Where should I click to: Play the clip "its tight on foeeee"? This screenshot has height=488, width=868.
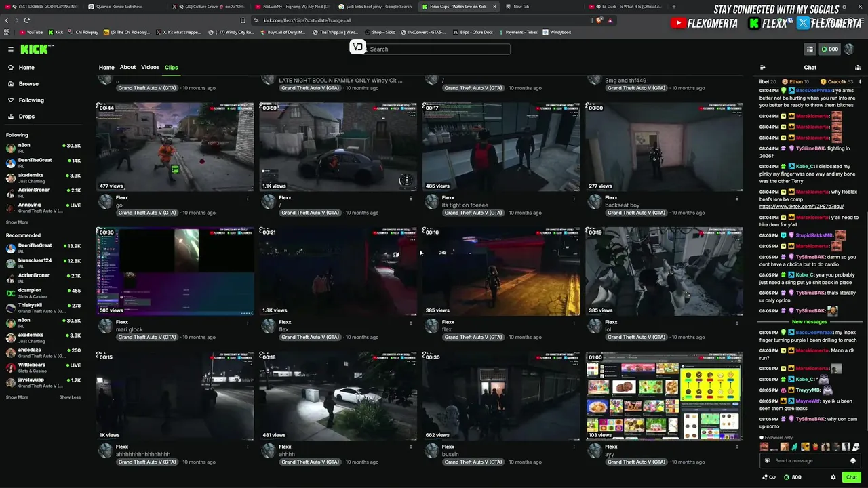point(501,147)
